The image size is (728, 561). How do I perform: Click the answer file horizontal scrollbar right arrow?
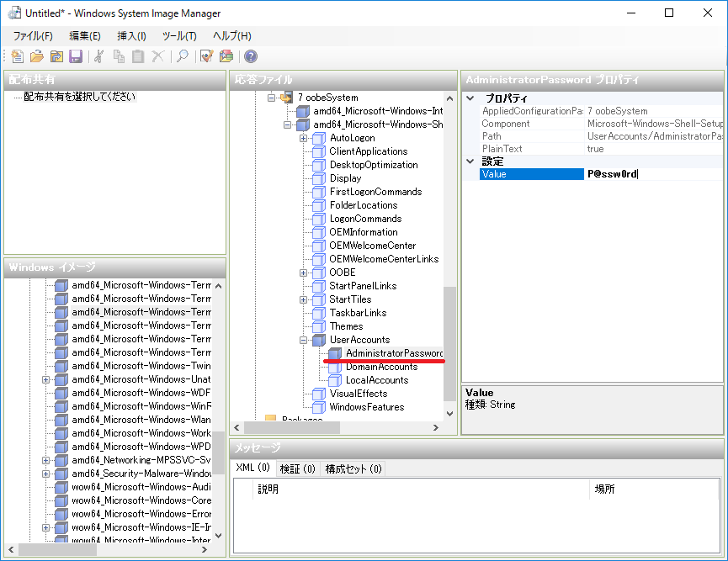pyautogui.click(x=435, y=427)
